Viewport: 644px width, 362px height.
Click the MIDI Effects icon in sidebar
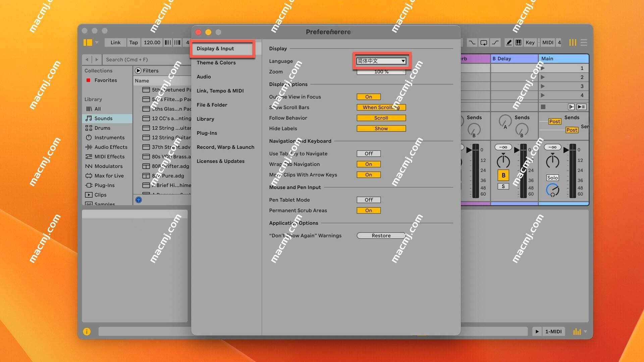coord(89,156)
